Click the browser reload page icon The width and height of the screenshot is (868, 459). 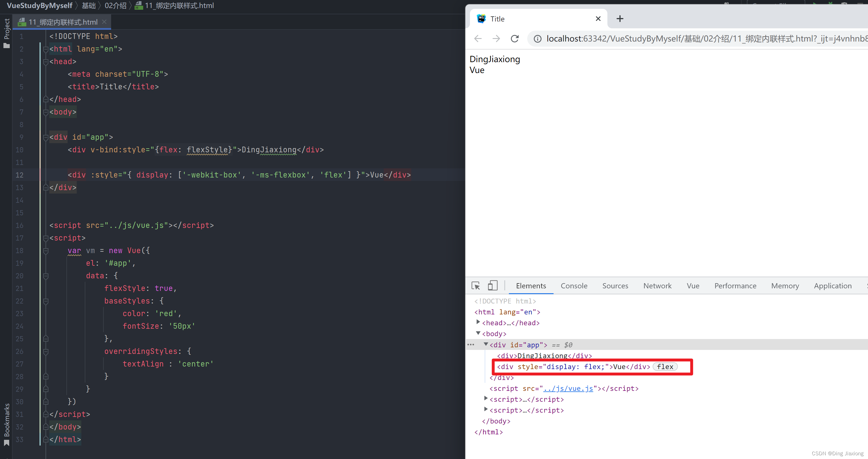tap(515, 39)
